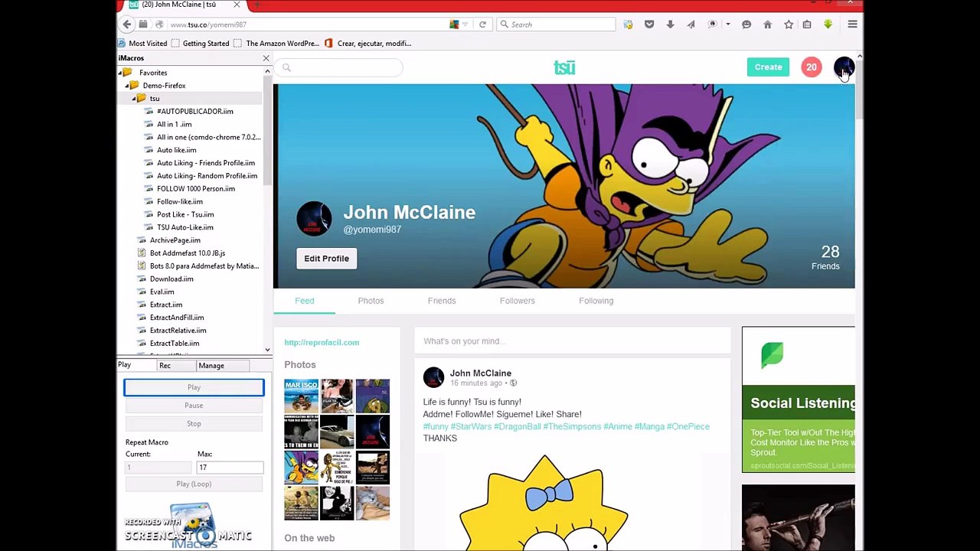The width and height of the screenshot is (980, 551).
Task: Collapse the tsu macro folder
Action: click(134, 99)
